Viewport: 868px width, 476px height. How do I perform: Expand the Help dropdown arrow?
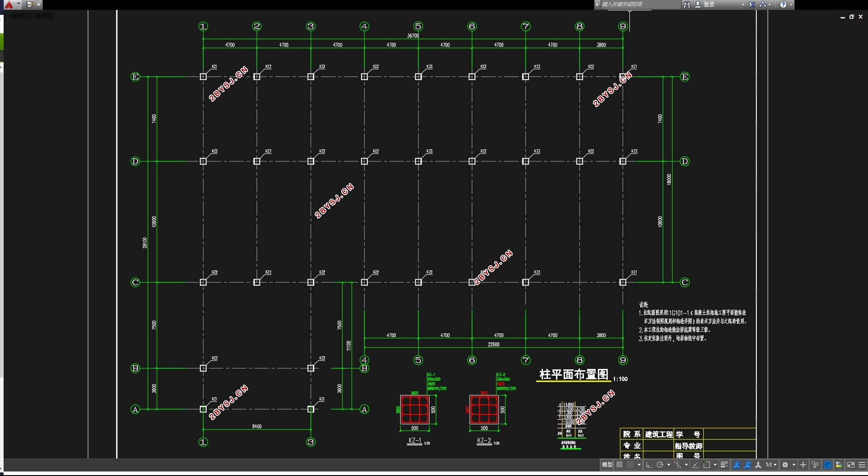pos(791,4)
